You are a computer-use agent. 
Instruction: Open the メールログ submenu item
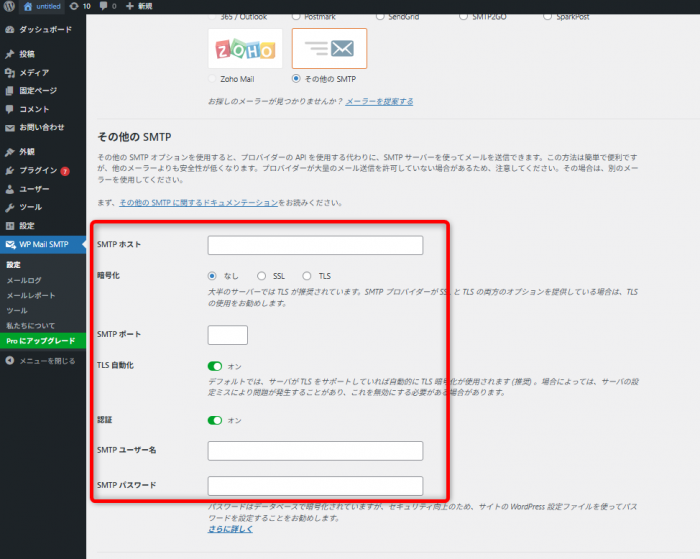tap(24, 280)
